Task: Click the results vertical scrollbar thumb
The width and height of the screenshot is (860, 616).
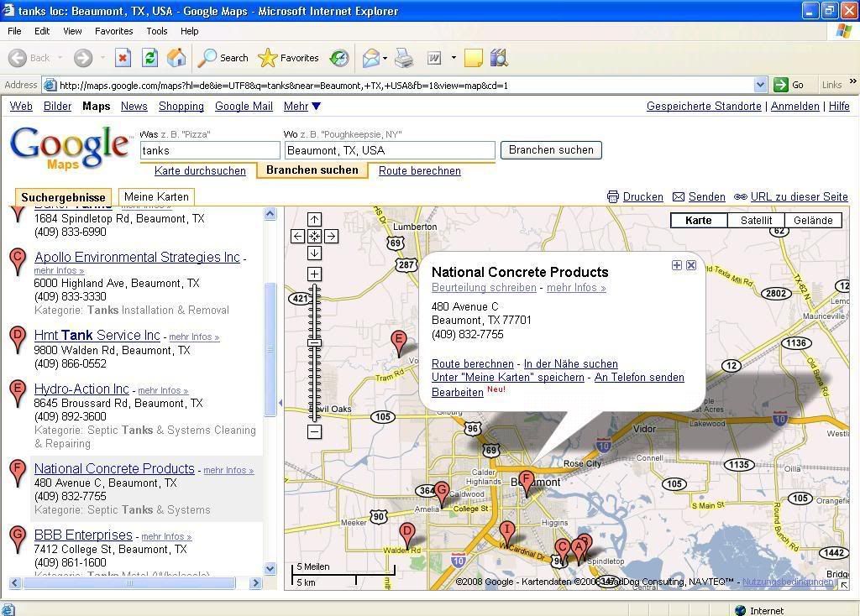Action: pos(270,350)
